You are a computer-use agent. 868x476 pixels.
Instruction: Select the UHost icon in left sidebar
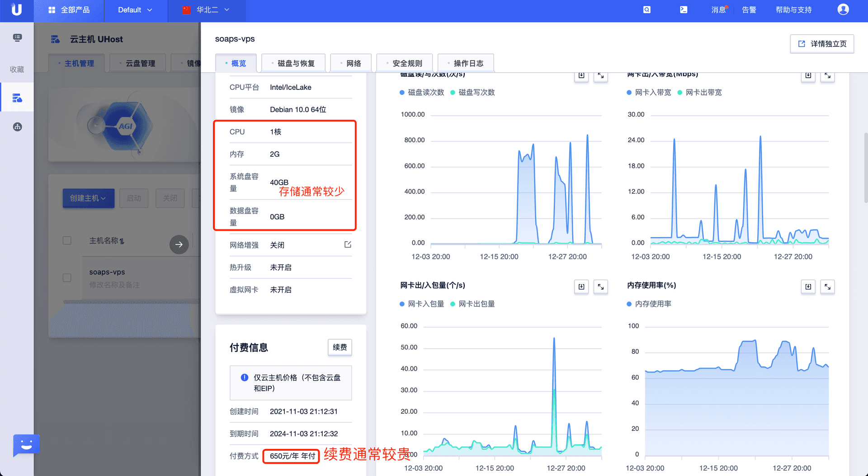tap(17, 98)
